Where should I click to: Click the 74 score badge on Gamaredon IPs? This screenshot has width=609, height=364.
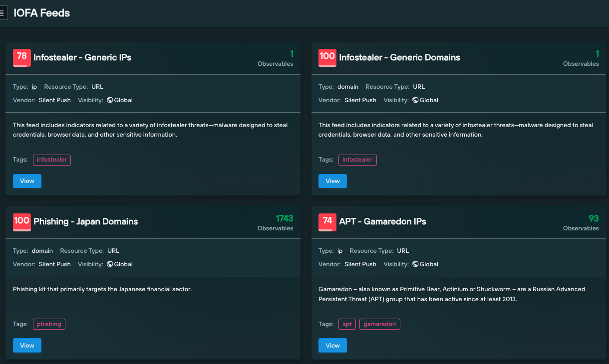click(x=327, y=222)
